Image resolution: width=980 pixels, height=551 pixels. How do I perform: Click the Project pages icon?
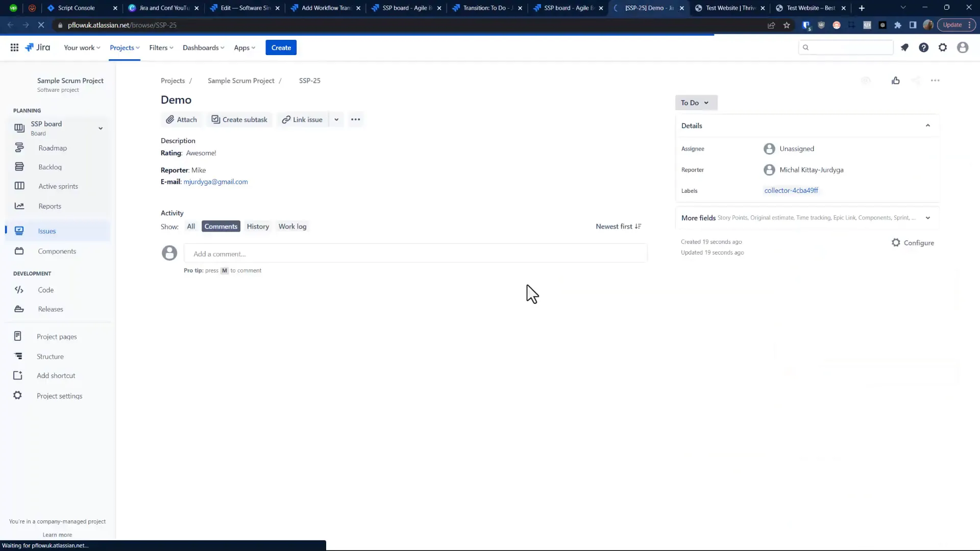[18, 336]
